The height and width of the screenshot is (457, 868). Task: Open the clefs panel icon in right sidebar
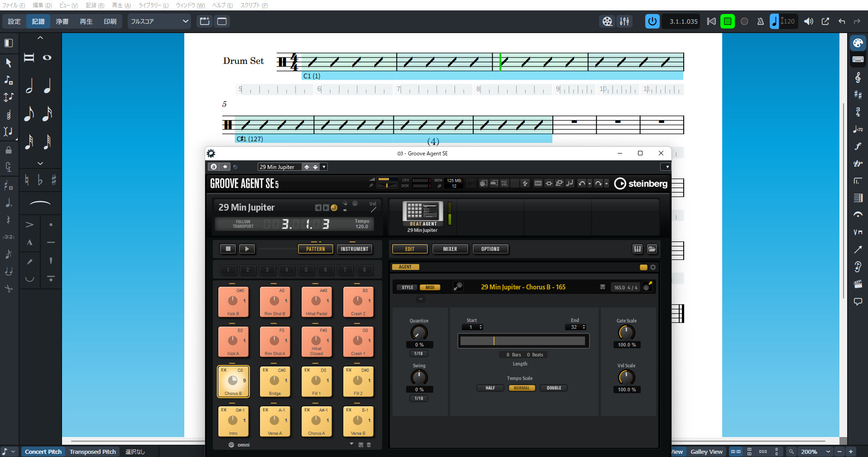[858, 77]
